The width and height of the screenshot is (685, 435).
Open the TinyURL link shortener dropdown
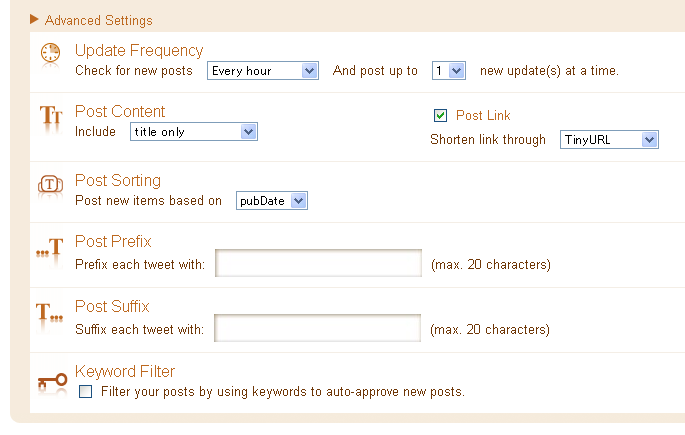click(x=609, y=140)
